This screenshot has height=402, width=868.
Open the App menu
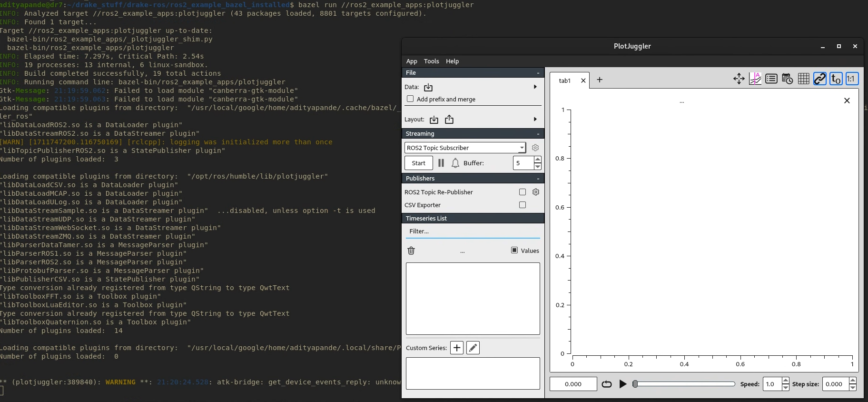coord(412,61)
